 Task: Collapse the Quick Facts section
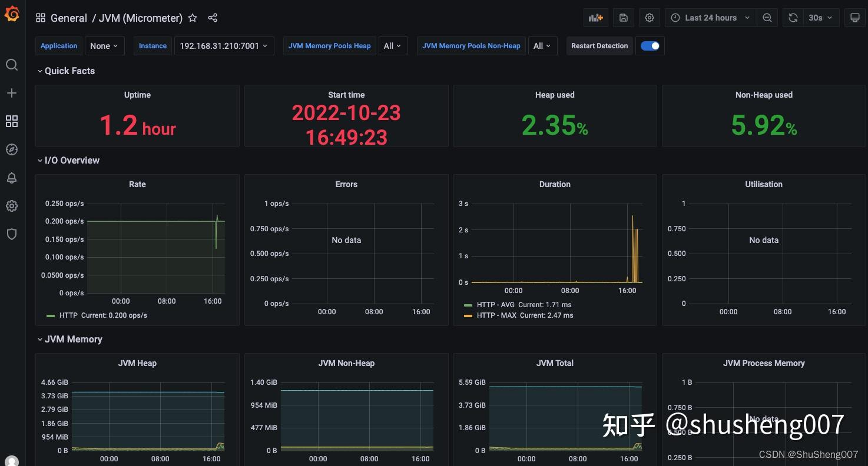[66, 71]
